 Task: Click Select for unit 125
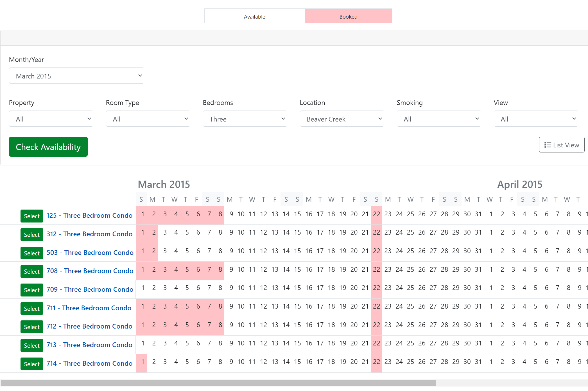click(32, 216)
